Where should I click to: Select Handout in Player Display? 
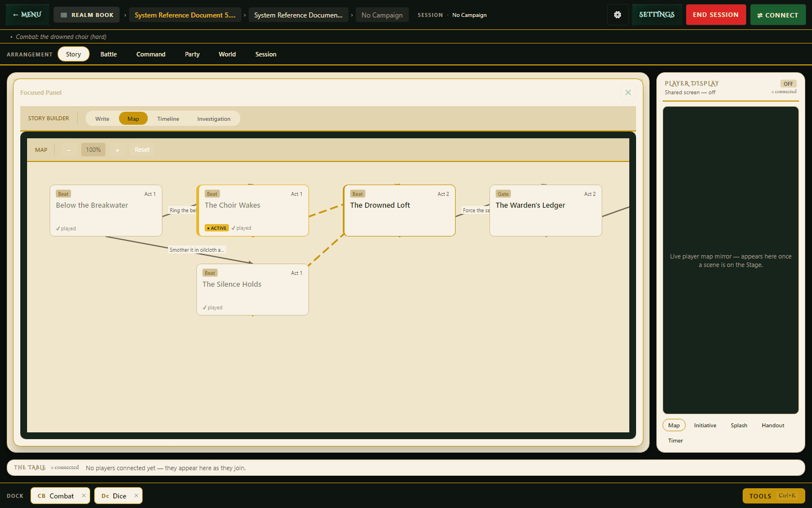pyautogui.click(x=773, y=425)
